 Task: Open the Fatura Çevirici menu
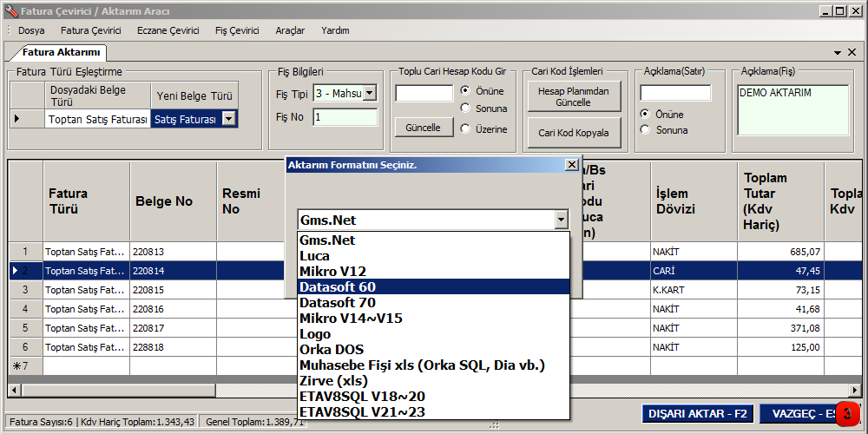pyautogui.click(x=91, y=30)
